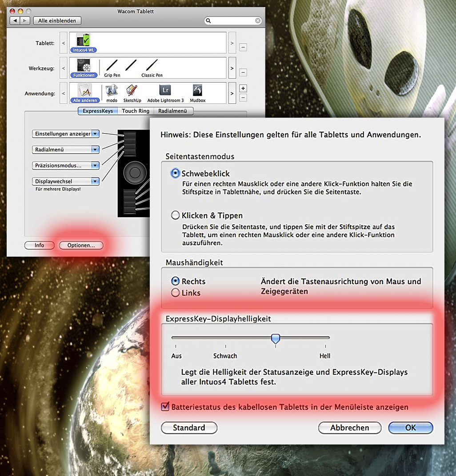The height and width of the screenshot is (476, 456).
Task: Select Klicken & Tippen mode
Action: pos(175,215)
